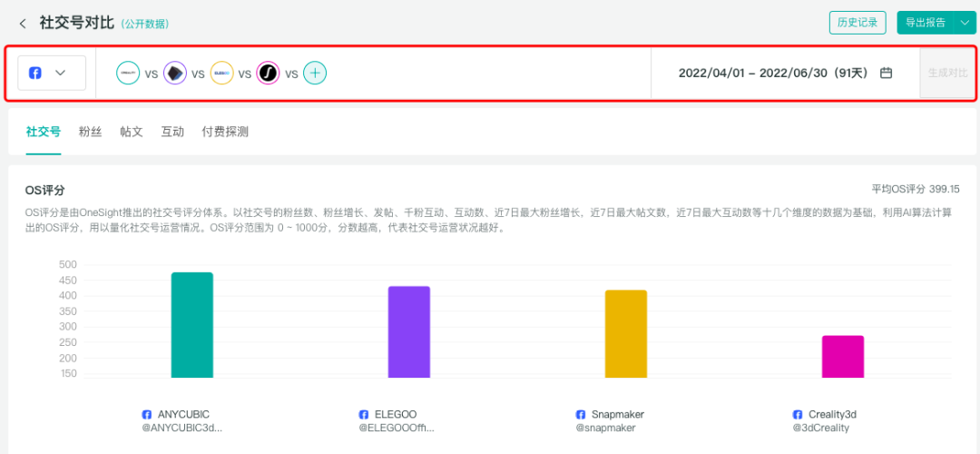This screenshot has width=980, height=454.
Task: Open the Facebook platform selector dropdown
Action: pos(52,73)
